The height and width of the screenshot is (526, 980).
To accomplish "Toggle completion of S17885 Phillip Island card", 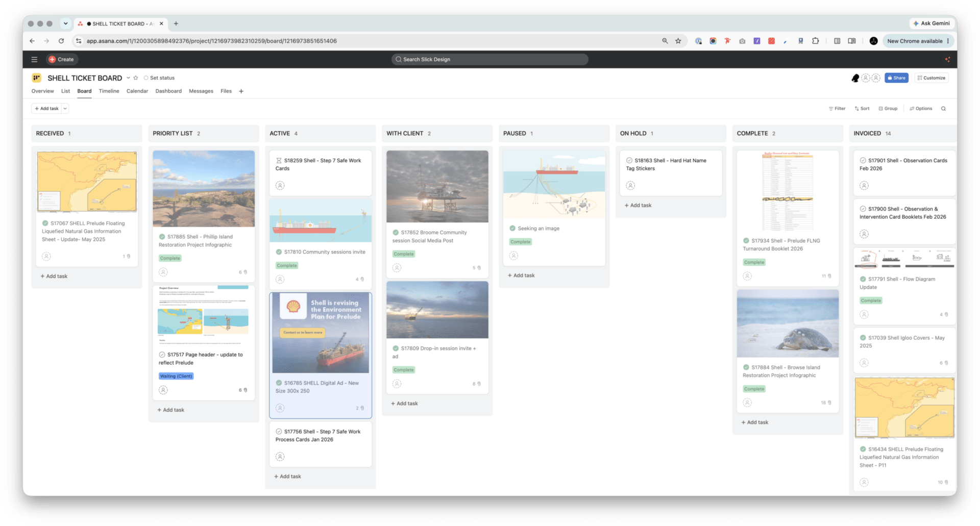I will click(x=162, y=237).
